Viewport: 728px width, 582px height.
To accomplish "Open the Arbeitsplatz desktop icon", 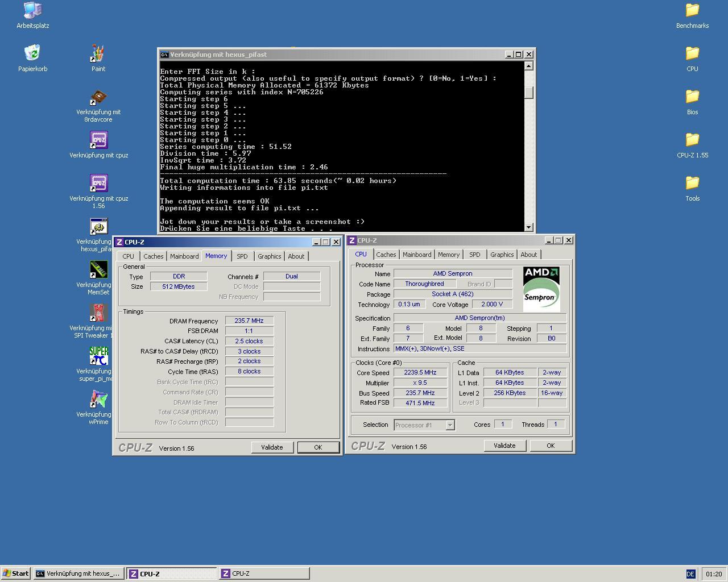I will pos(32,10).
